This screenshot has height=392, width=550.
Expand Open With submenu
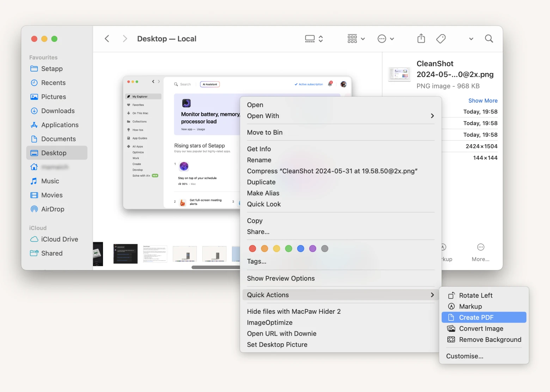[x=341, y=116]
